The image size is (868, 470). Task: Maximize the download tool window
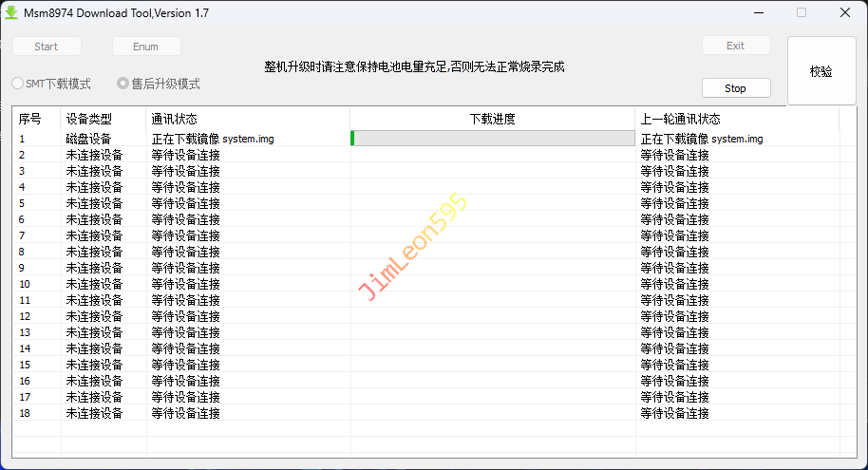(x=801, y=13)
